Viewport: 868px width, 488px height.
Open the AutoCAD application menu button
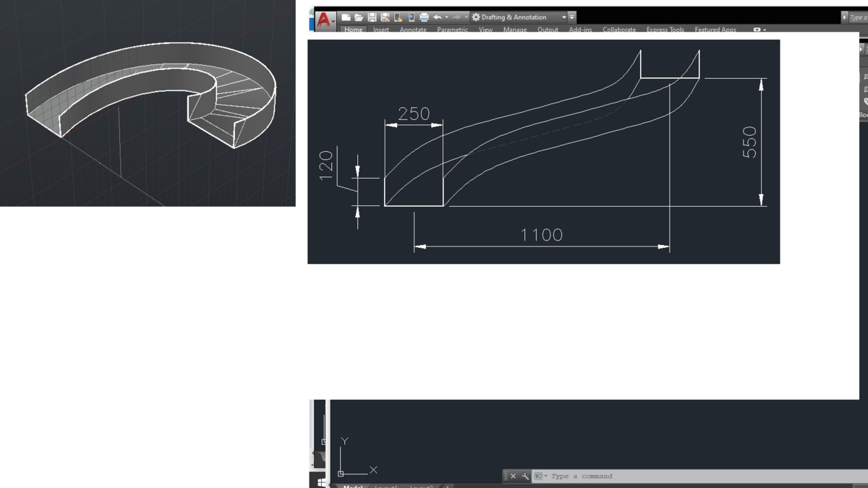[x=325, y=20]
